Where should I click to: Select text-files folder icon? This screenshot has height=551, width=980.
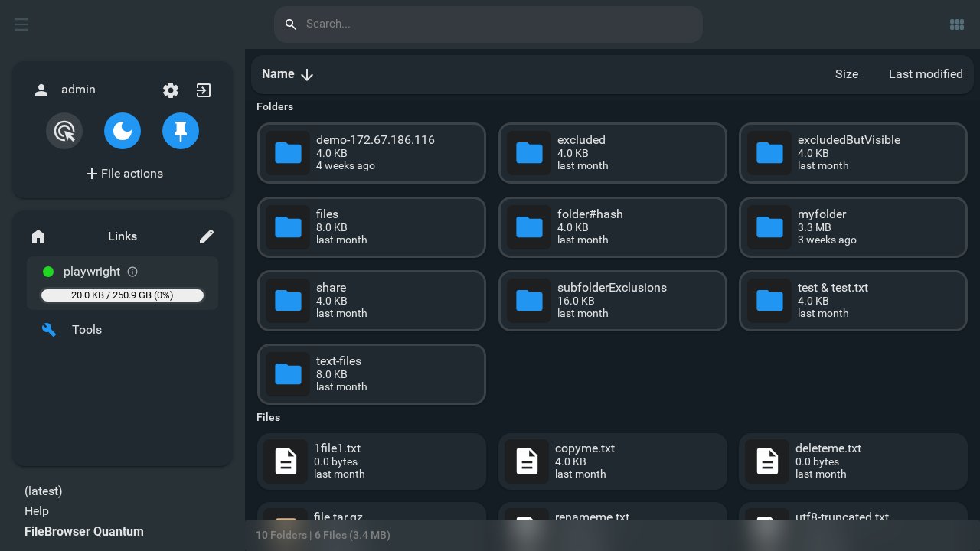(288, 374)
